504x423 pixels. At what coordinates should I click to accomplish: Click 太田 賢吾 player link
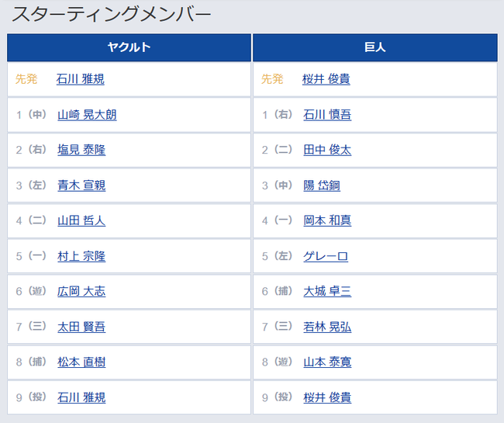point(81,327)
